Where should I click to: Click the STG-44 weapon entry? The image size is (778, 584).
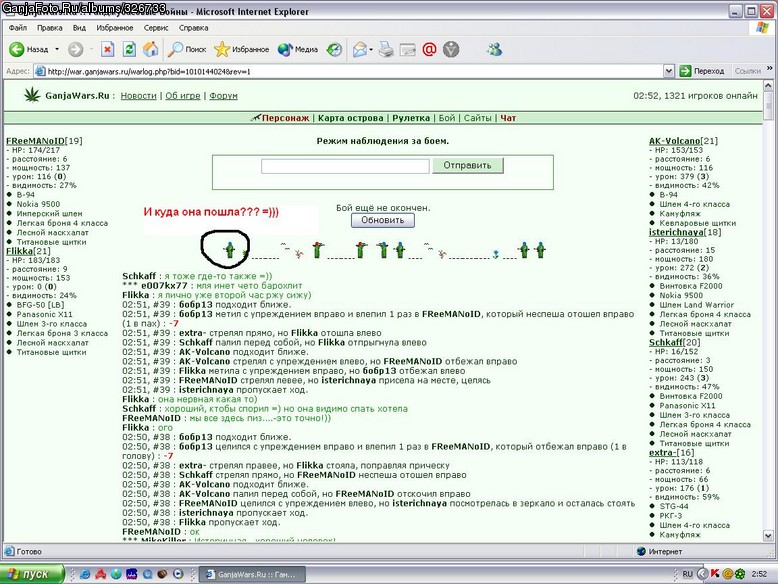point(674,506)
